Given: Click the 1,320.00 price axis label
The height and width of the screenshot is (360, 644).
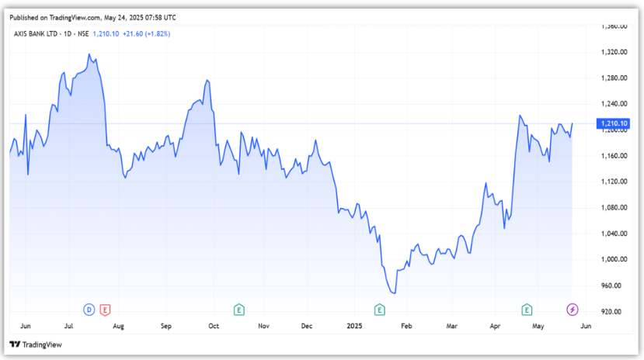Looking at the screenshot, I should click(614, 52).
